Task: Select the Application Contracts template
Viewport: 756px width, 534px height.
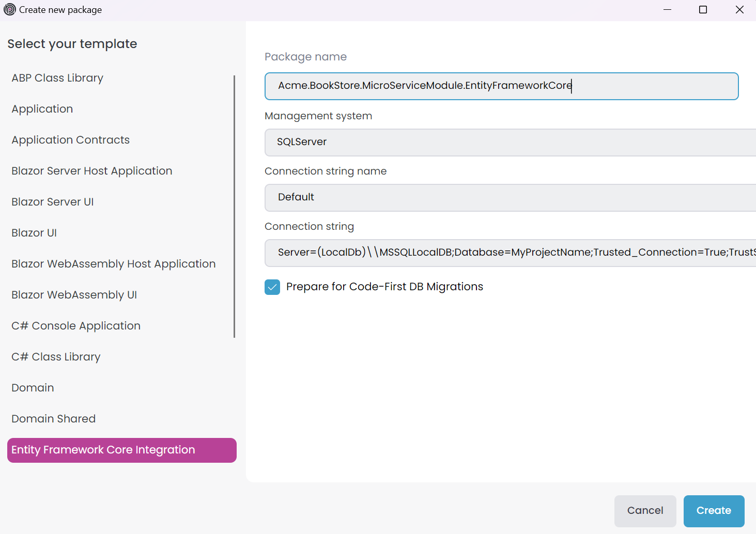Action: click(x=70, y=139)
